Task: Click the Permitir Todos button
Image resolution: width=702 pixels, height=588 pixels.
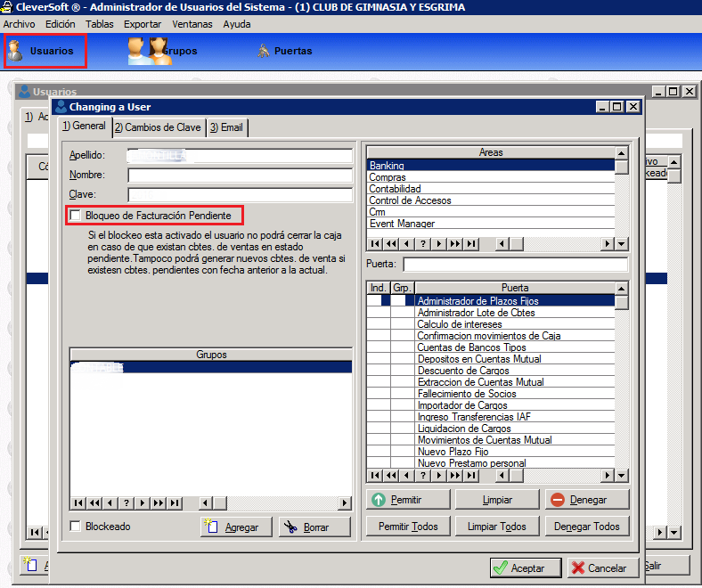Action: [407, 527]
